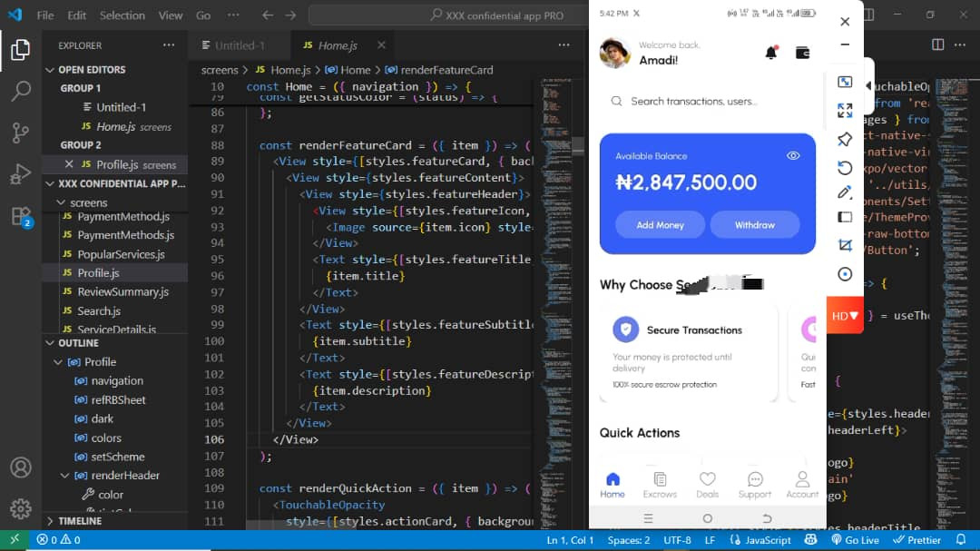Open the Manage settings gear
This screenshot has width=980, height=551.
[x=20, y=508]
